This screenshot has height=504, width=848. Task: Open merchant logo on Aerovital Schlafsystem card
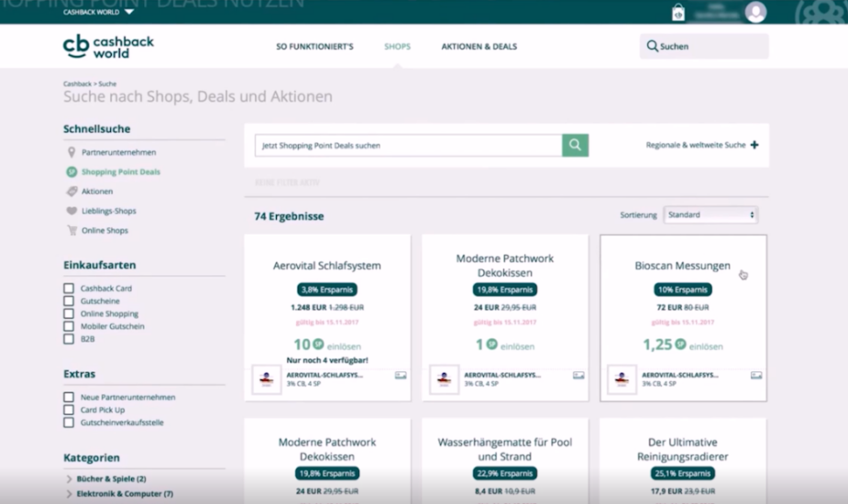tap(267, 379)
